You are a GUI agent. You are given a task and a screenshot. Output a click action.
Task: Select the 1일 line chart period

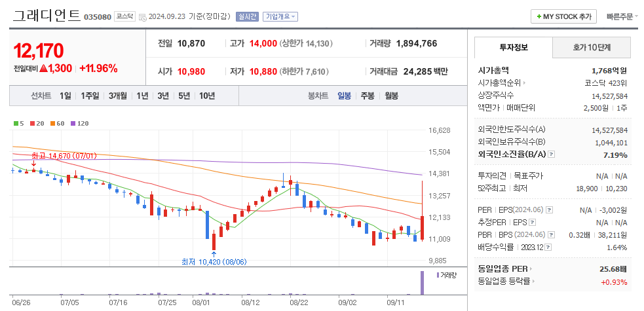[x=65, y=96]
